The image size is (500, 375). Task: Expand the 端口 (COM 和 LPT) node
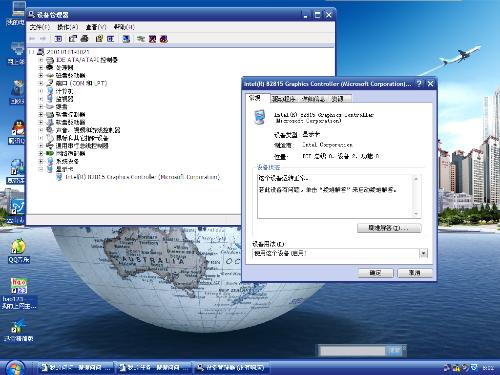pos(41,83)
